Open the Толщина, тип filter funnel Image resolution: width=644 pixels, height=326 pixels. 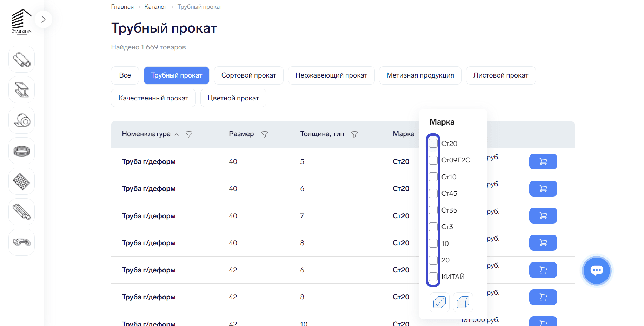click(354, 134)
